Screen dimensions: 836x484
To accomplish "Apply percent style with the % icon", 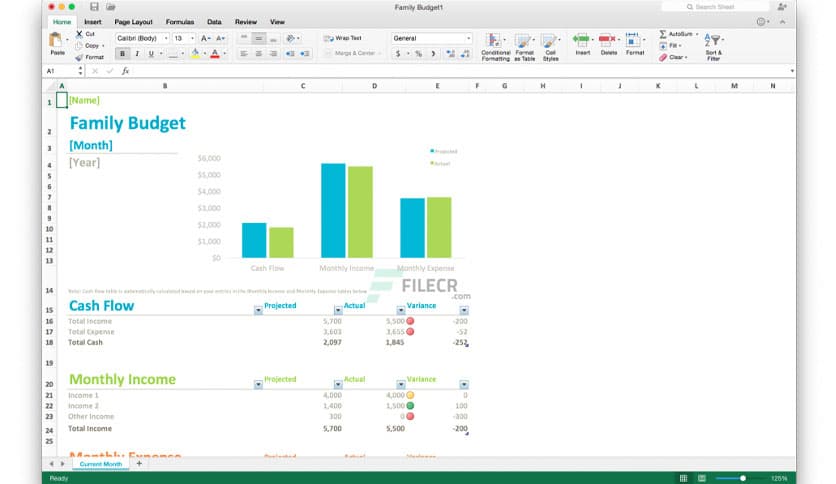I will click(419, 53).
